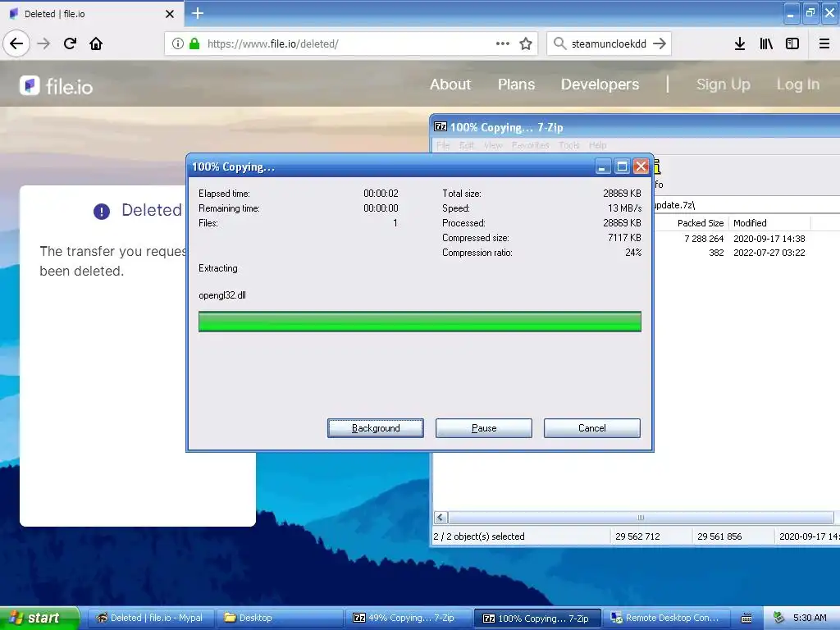Open Edit menu in 7-Zip window
The image size is (840, 630).
click(x=466, y=145)
